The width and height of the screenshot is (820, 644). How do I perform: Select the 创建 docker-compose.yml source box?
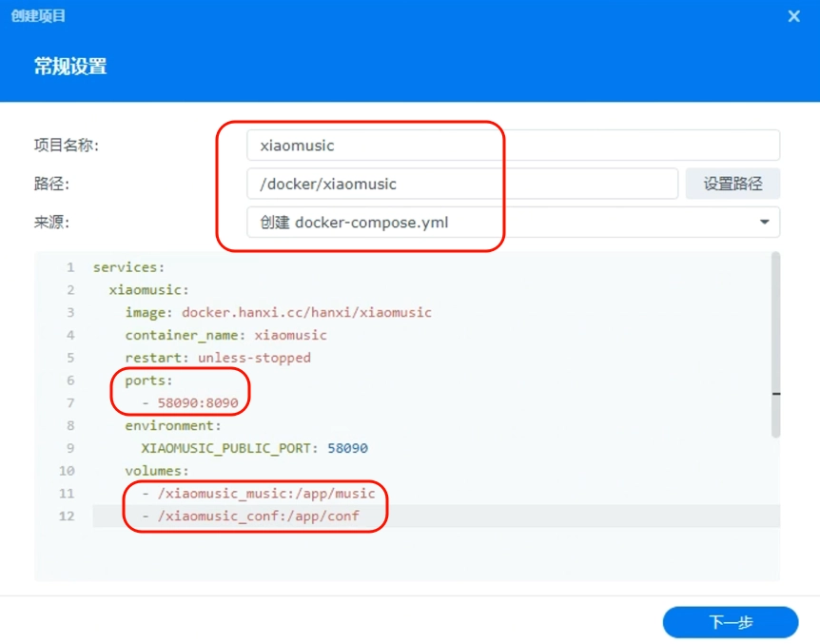[513, 223]
